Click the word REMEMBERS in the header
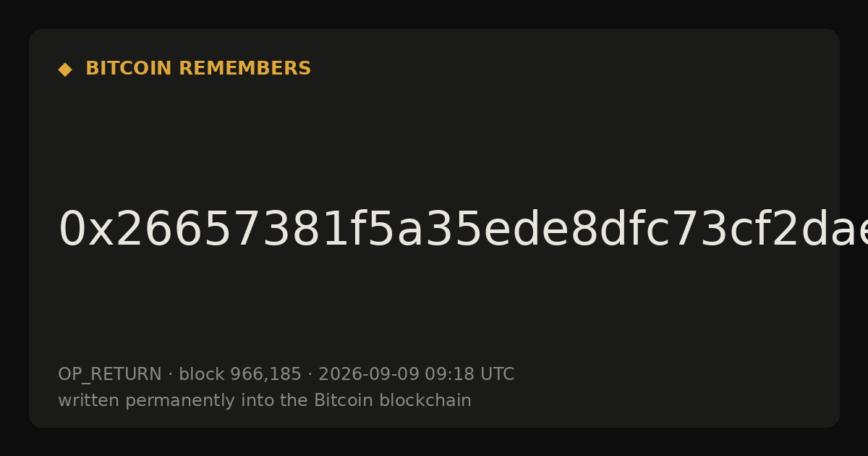This screenshot has height=456, width=868. click(244, 69)
